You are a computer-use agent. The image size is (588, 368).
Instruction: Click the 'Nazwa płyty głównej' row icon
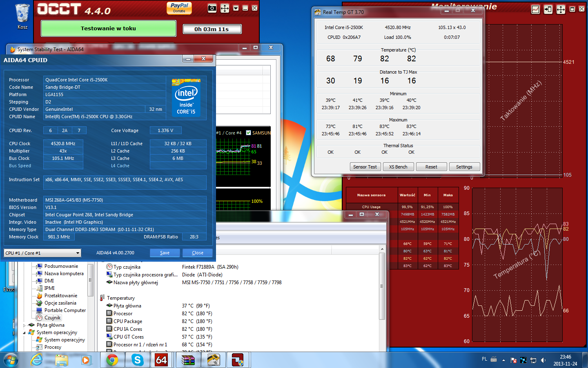point(109,283)
